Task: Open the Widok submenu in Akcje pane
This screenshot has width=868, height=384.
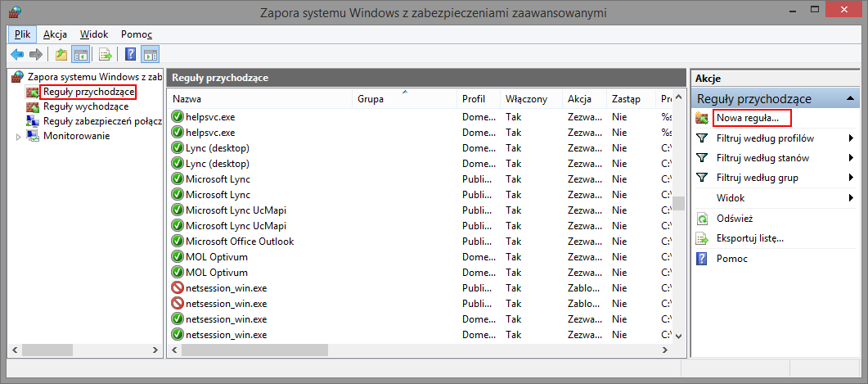Action: pyautogui.click(x=731, y=198)
